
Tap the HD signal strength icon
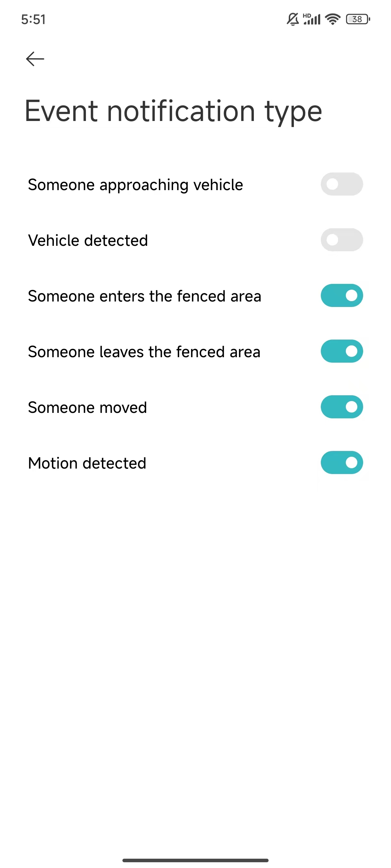(x=312, y=19)
